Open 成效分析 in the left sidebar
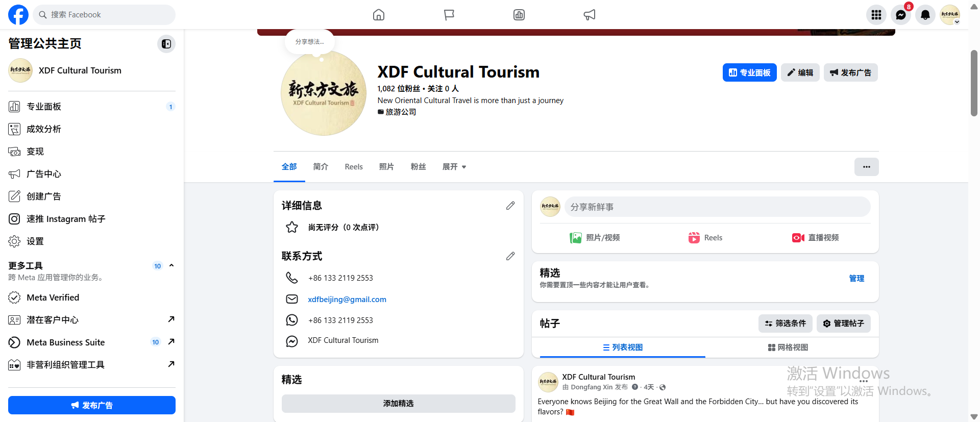Image resolution: width=980 pixels, height=422 pixels. 92,129
